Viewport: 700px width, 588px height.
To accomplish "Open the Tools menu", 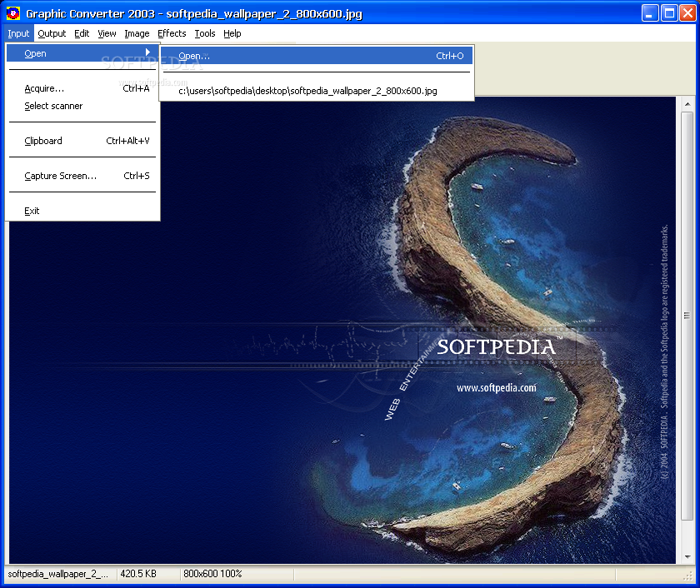I will (x=205, y=33).
